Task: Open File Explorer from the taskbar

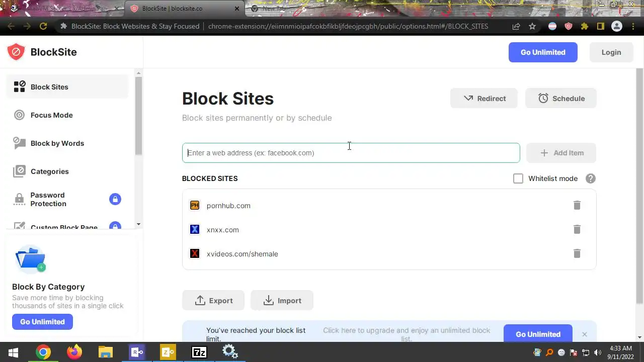Action: click(x=106, y=352)
